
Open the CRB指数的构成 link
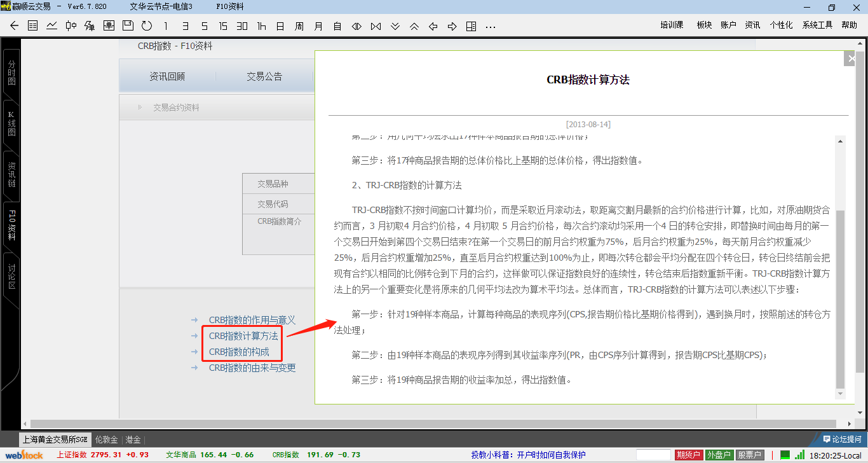[x=239, y=352]
